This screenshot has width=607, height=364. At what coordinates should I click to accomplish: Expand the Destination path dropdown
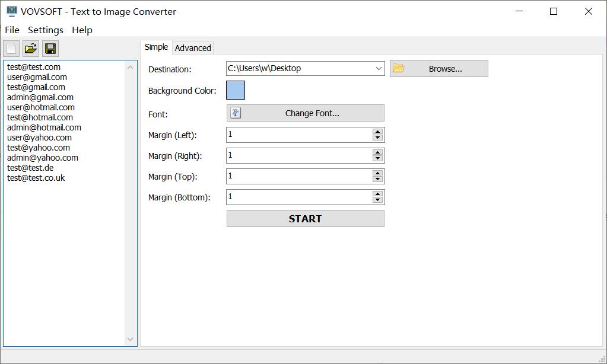click(378, 68)
